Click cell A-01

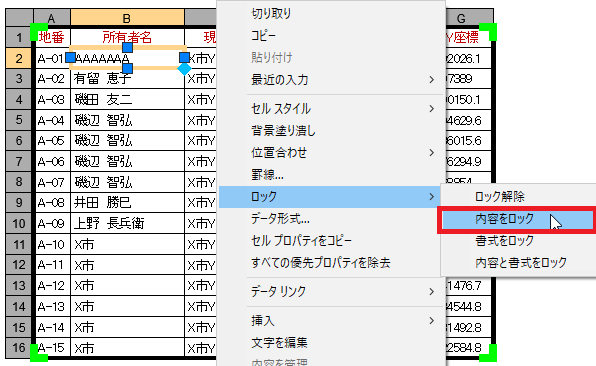coord(52,59)
